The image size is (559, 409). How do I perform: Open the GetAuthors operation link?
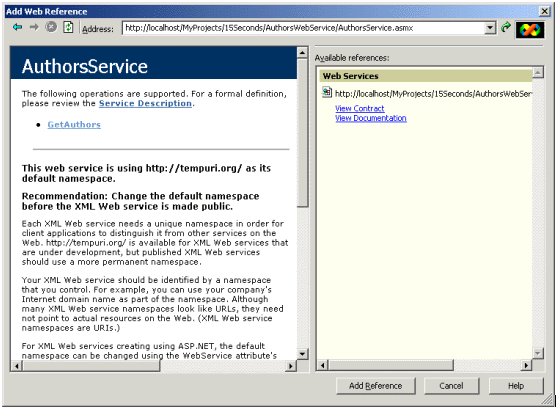(x=74, y=125)
